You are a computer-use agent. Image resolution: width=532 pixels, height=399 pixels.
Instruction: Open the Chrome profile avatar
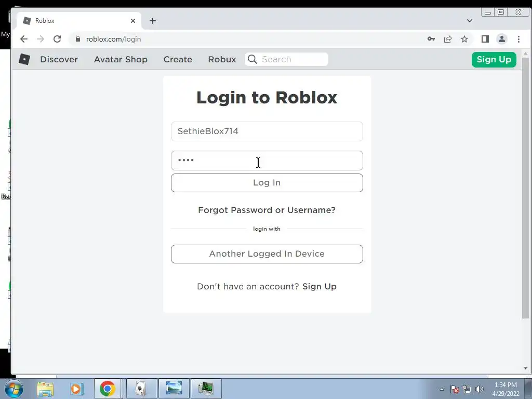pos(502,39)
